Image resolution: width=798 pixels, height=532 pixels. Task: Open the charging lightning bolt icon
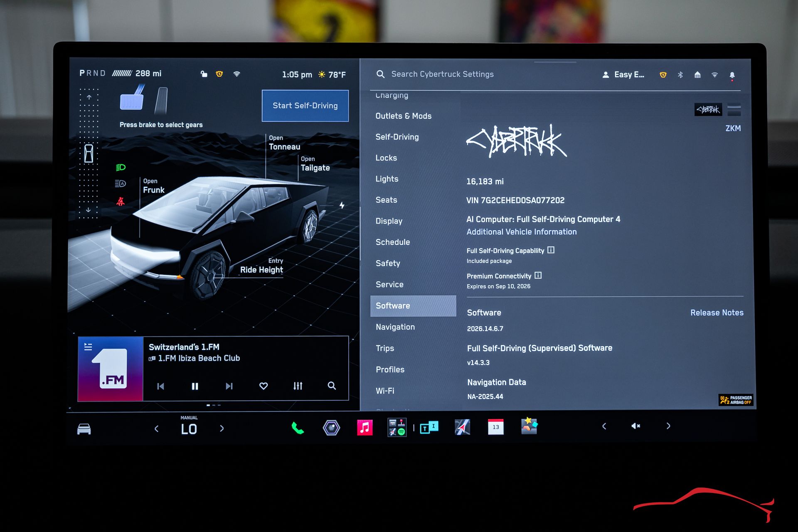[x=342, y=205]
